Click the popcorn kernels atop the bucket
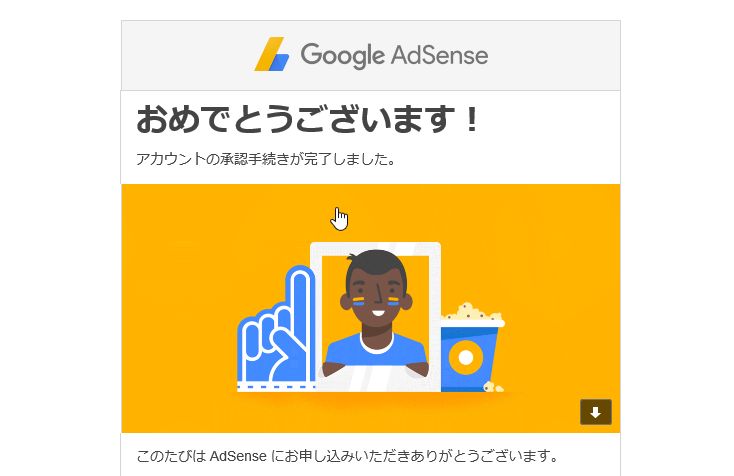The image size is (734, 476). [473, 313]
